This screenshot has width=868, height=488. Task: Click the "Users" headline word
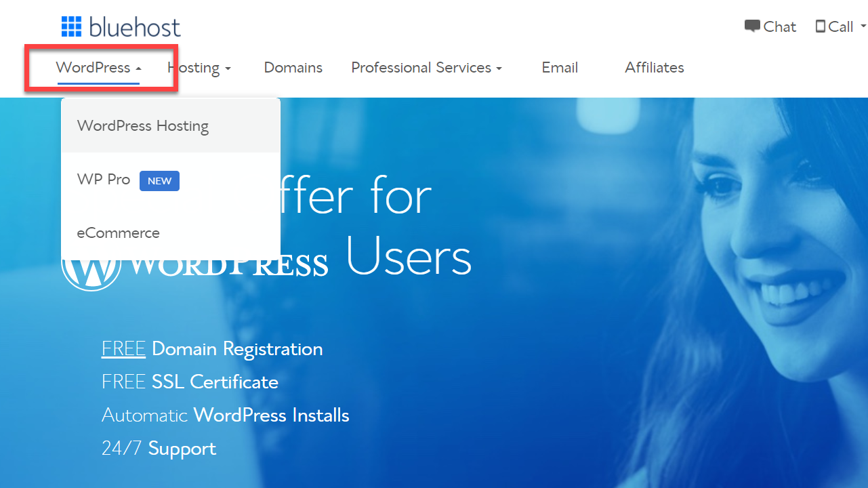(409, 256)
